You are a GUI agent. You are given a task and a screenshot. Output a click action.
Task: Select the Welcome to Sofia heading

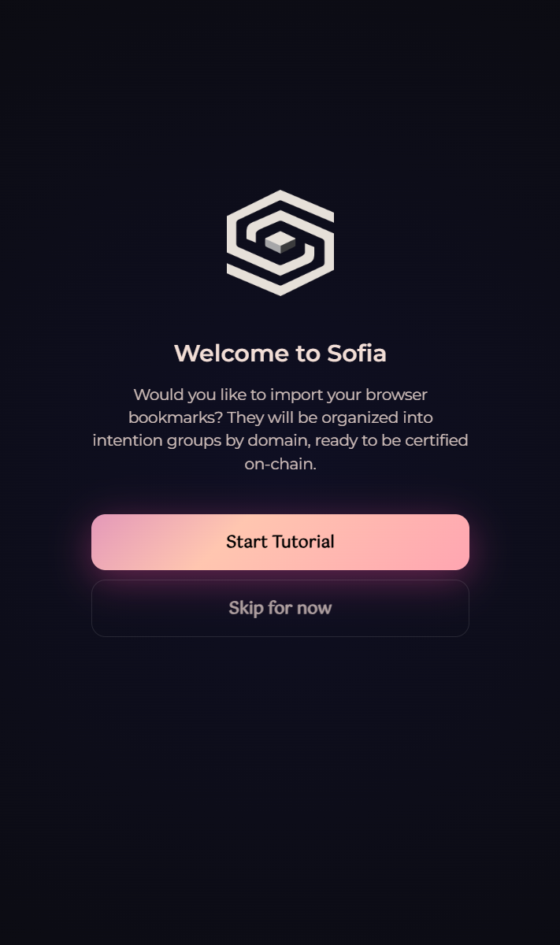click(280, 354)
